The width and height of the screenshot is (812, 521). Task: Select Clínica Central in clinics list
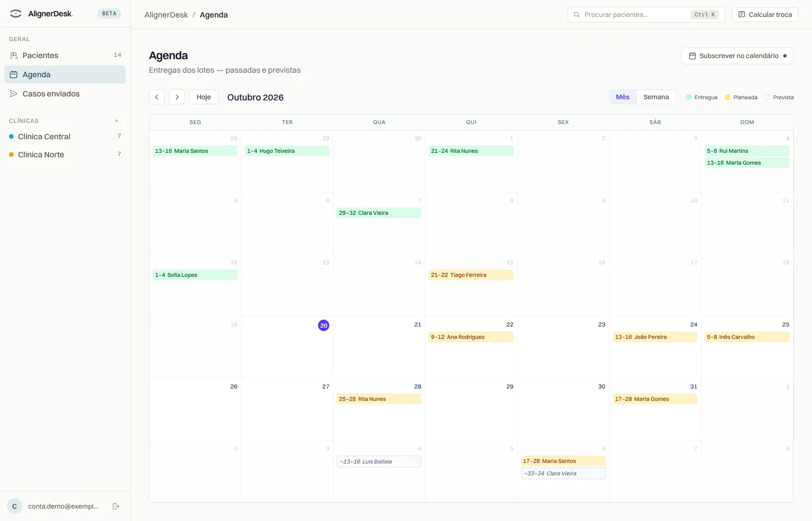click(65, 136)
